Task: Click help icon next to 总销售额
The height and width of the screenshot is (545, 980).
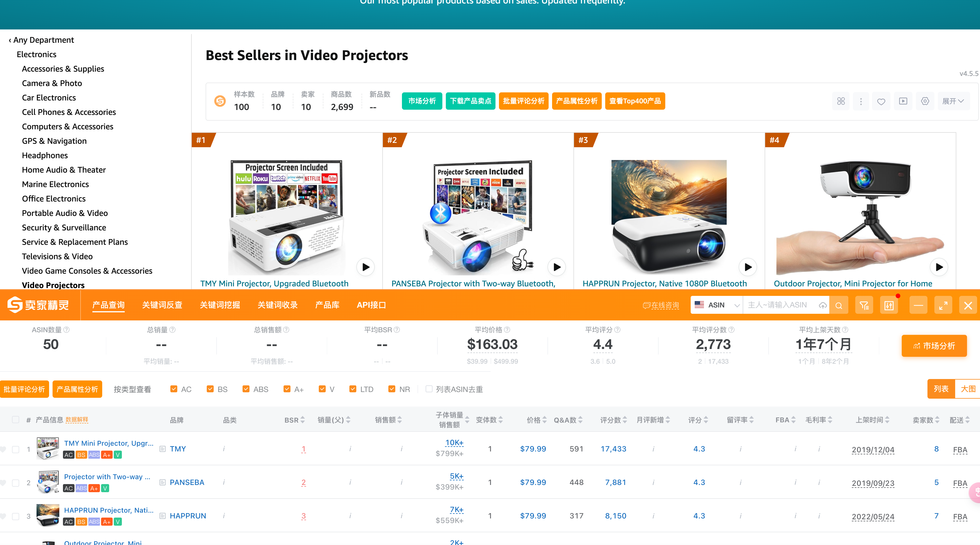Action: (x=286, y=330)
